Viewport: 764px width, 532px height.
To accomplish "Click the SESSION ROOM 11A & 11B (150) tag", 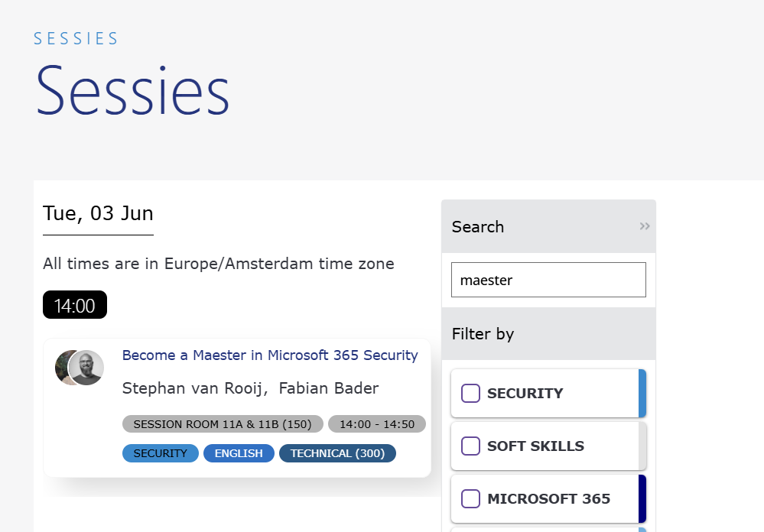I will point(223,424).
